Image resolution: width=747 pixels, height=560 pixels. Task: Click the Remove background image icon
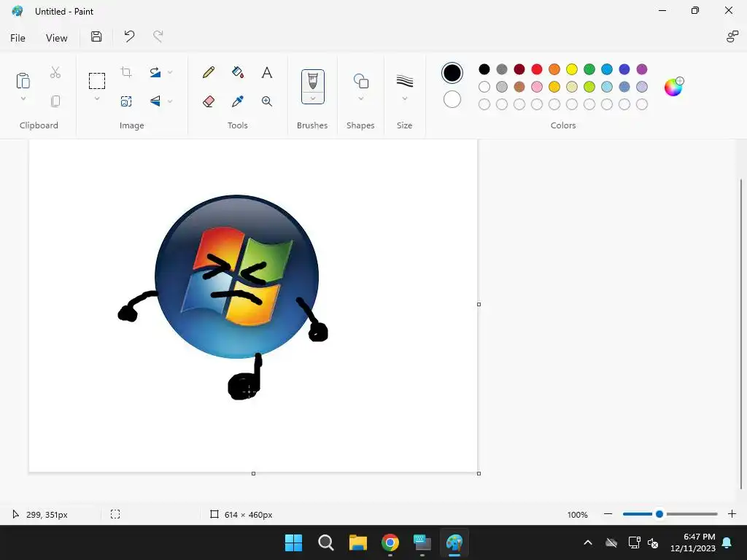coord(126,101)
